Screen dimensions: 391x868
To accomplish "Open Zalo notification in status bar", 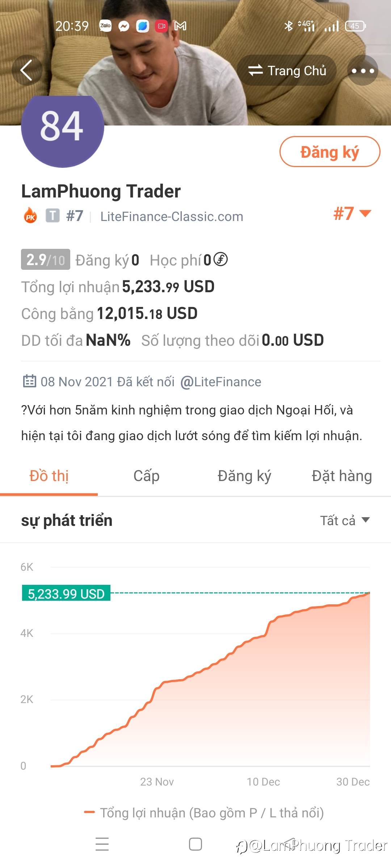I will pyautogui.click(x=105, y=26).
